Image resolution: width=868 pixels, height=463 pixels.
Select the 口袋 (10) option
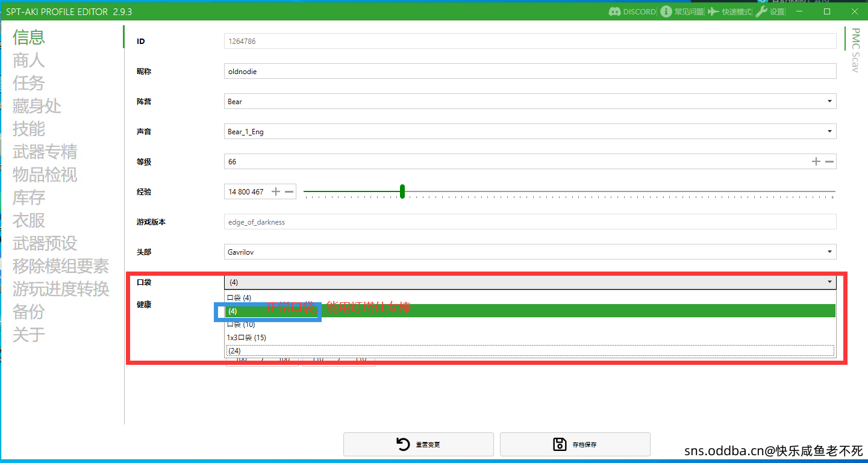click(531, 324)
